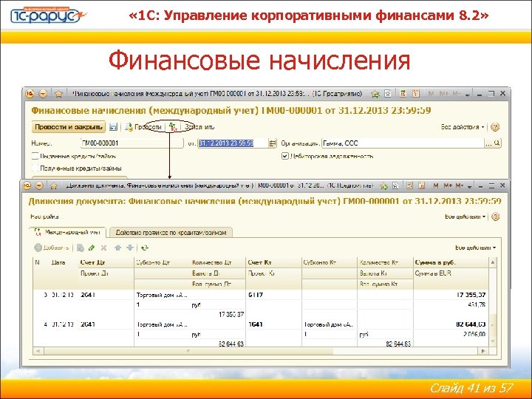
Task: Select amount cell 17 355,37 in Сумма column
Action: point(451,295)
